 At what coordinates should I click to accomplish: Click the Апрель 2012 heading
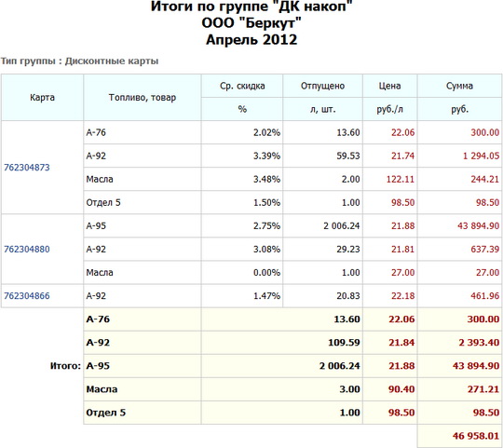tap(251, 40)
